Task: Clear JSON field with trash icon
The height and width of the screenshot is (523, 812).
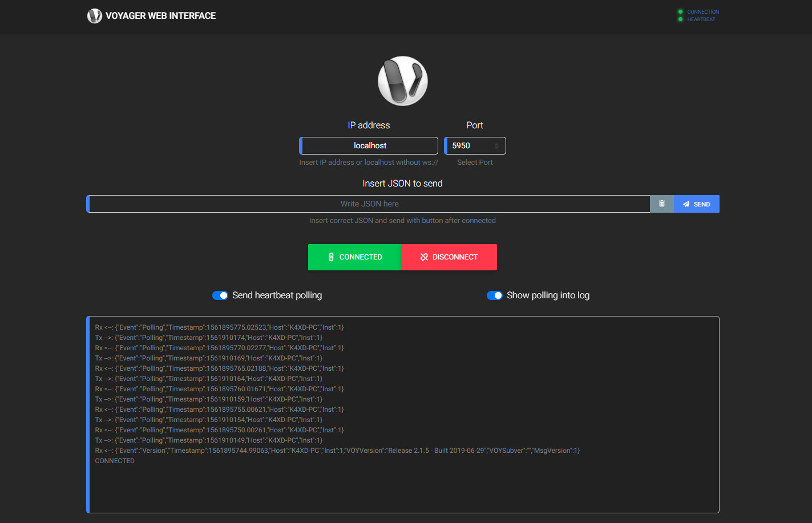Action: pos(662,204)
